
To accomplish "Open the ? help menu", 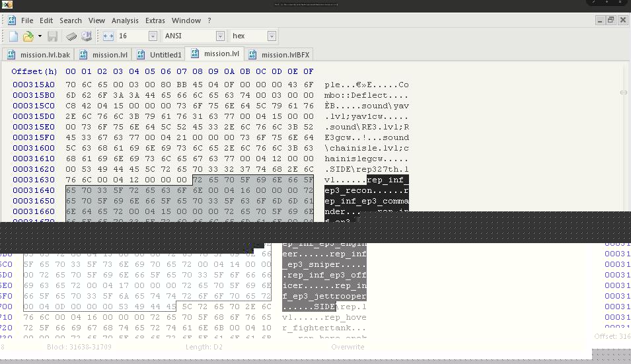I will [209, 20].
